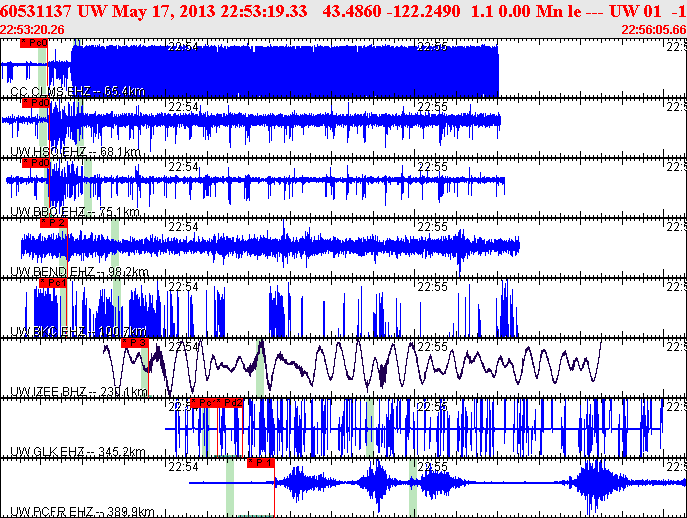Select the UW GLK EHZ 345.2km label
The height and width of the screenshot is (518, 687).
pyautogui.click(x=78, y=452)
